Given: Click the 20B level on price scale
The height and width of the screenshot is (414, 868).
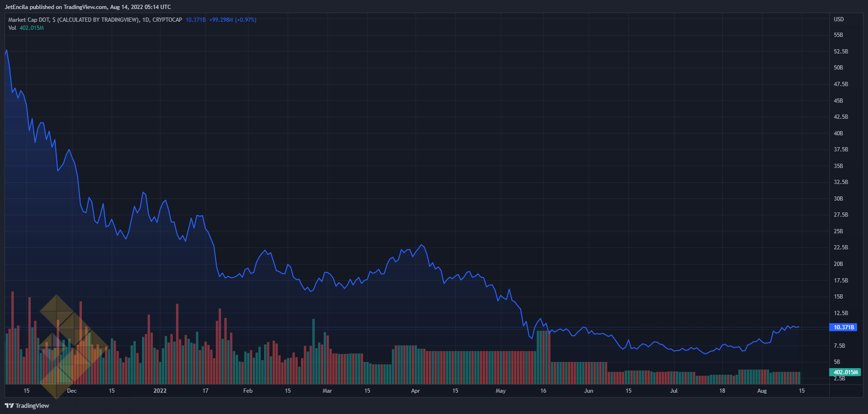Looking at the screenshot, I should click(838, 264).
